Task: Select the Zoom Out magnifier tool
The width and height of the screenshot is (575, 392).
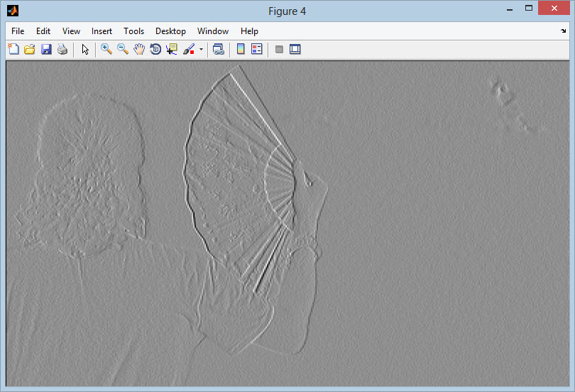Action: point(123,49)
